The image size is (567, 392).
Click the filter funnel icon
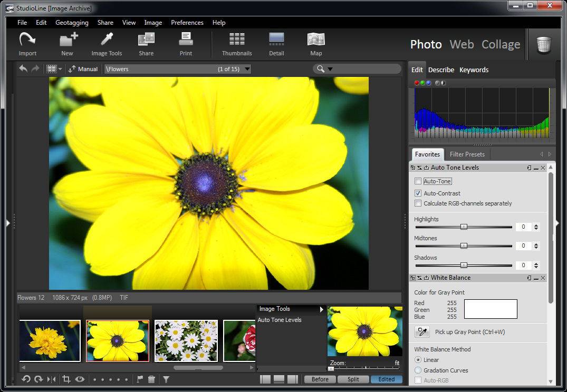[166, 379]
